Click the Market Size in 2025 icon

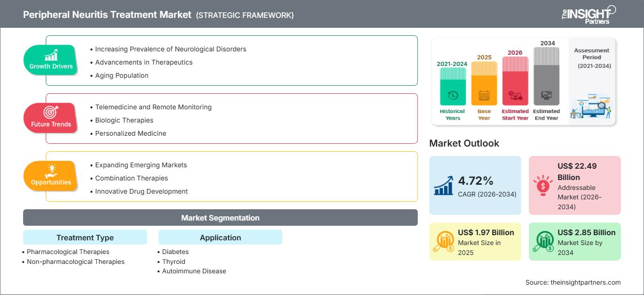point(444,242)
